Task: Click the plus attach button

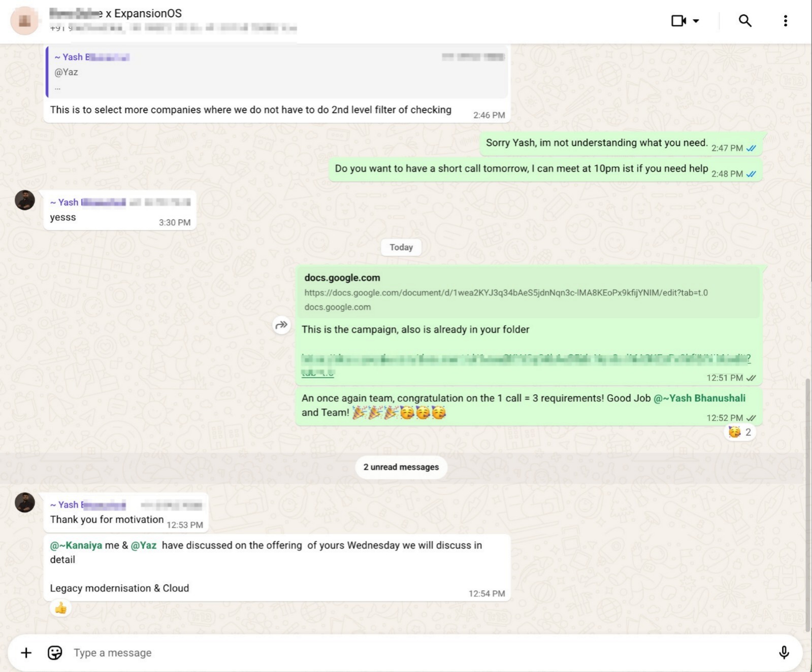Action: [x=26, y=653]
